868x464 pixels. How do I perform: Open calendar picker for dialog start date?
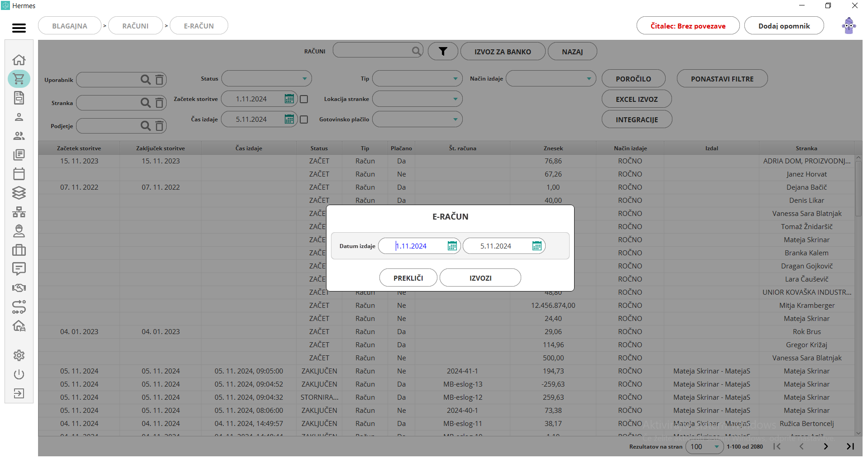click(x=452, y=246)
